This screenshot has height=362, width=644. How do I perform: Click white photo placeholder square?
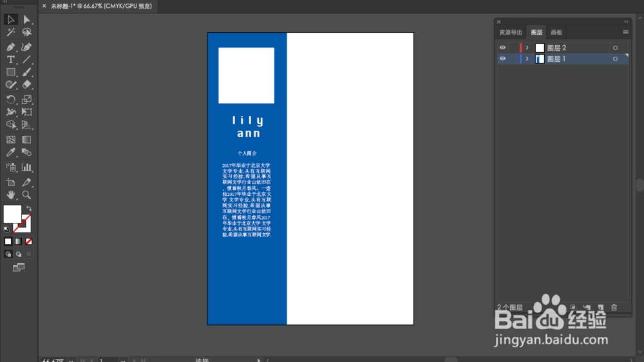point(247,75)
